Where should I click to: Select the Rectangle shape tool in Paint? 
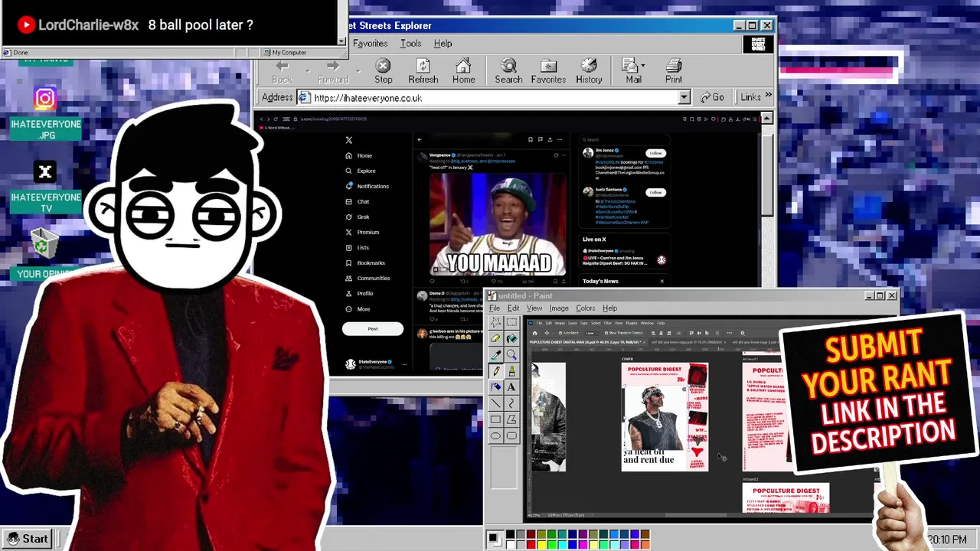(495, 419)
